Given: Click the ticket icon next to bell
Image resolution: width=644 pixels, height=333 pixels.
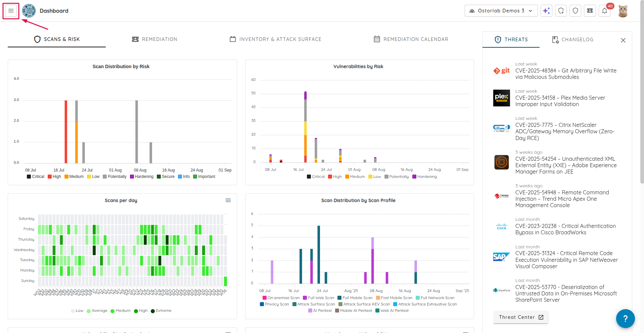Looking at the screenshot, I should [x=590, y=11].
